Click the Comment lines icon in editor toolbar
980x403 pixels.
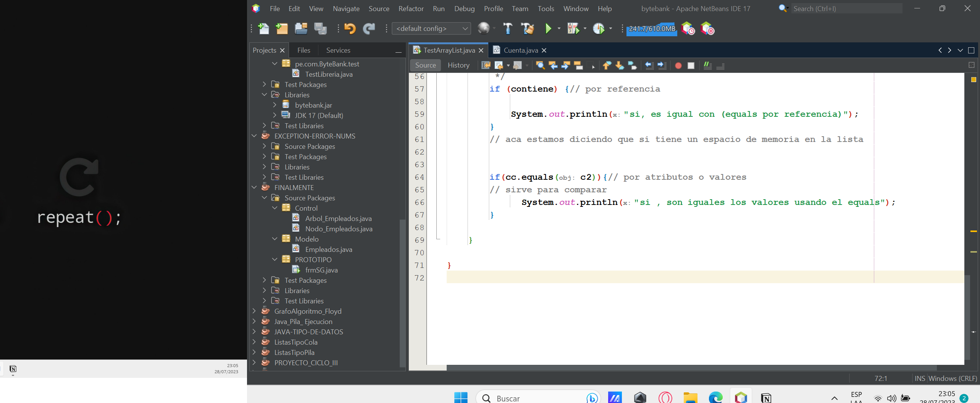coord(707,66)
